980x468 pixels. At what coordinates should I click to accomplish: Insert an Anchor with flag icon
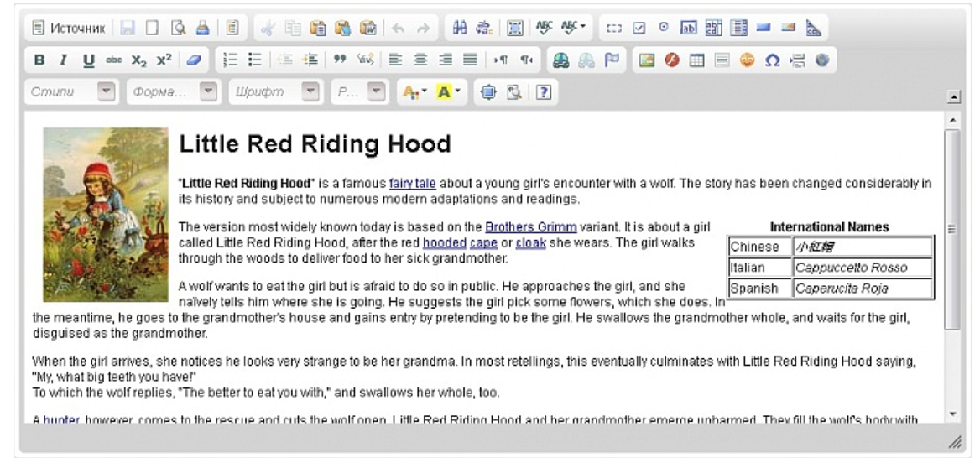click(612, 60)
